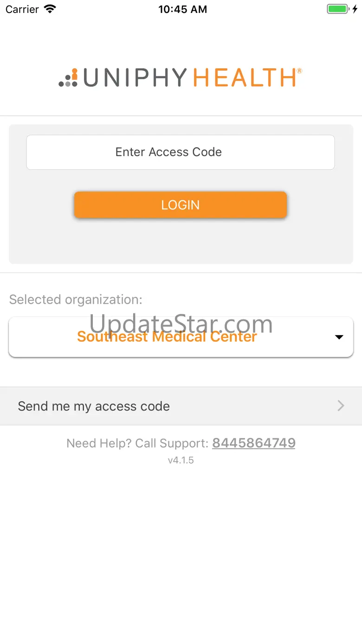362x644 pixels.
Task: Select the Send me my access code row
Action: [181, 406]
